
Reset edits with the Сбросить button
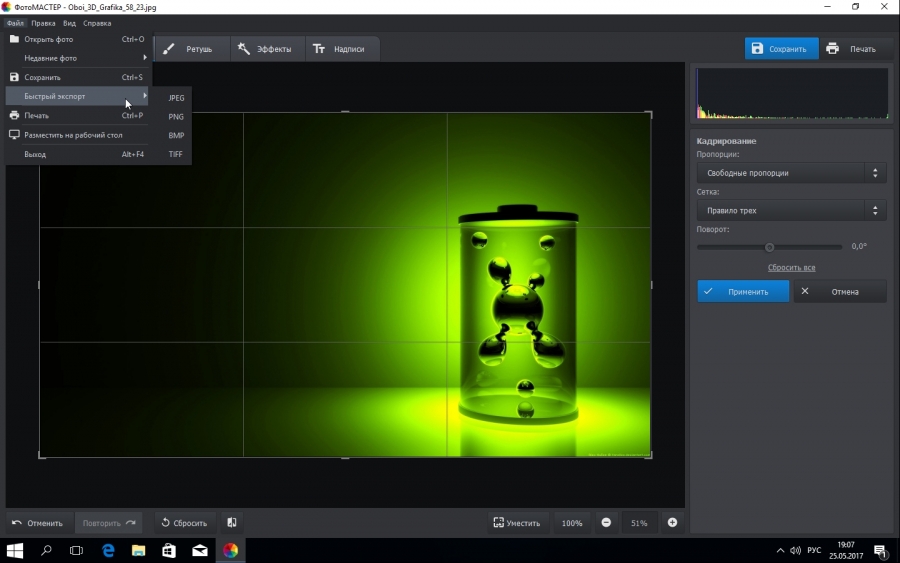(183, 522)
